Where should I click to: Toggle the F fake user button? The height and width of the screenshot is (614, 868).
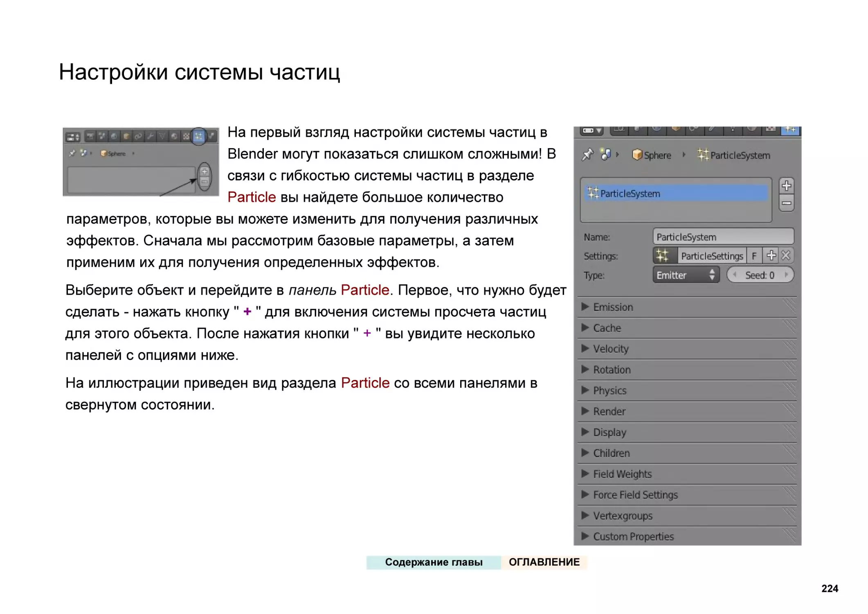pyautogui.click(x=754, y=256)
